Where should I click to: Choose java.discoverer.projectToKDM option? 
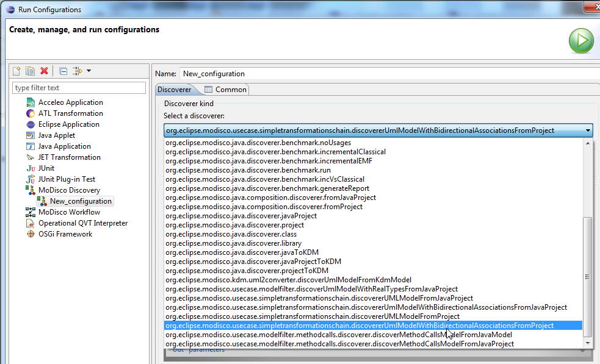(x=373, y=271)
